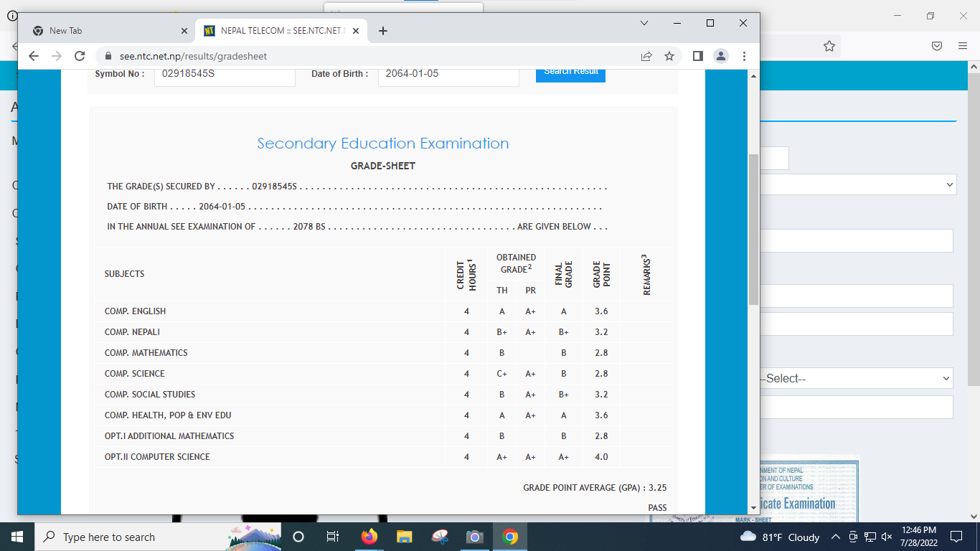The width and height of the screenshot is (980, 551).
Task: Click the page's vertical scrollbar thumb
Action: tap(753, 230)
